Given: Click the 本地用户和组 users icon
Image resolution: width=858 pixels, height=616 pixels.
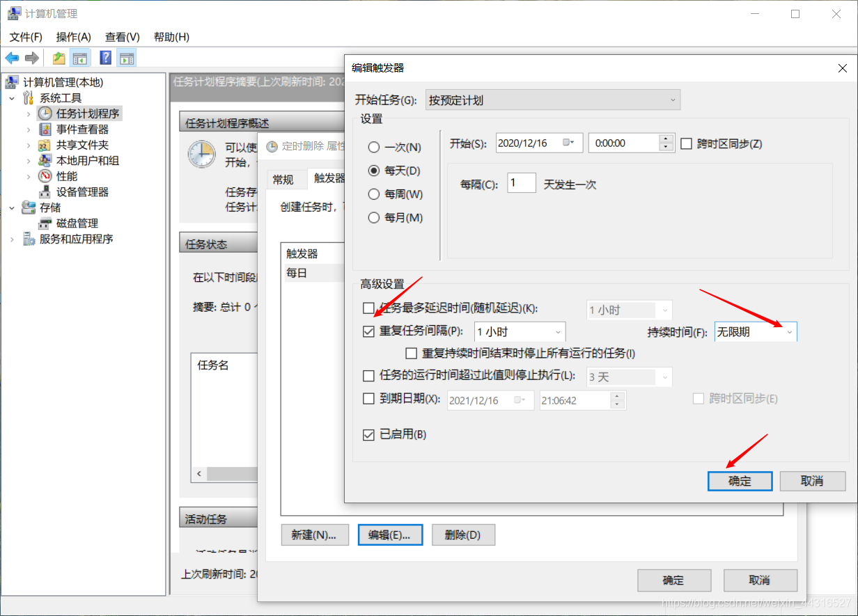Looking at the screenshot, I should 45,161.
